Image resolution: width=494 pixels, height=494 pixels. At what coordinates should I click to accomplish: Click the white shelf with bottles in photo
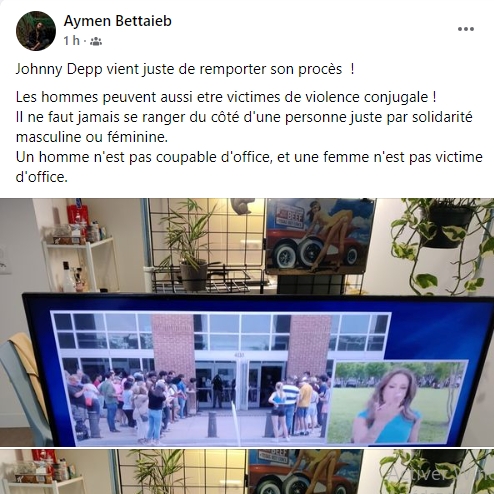[82, 263]
